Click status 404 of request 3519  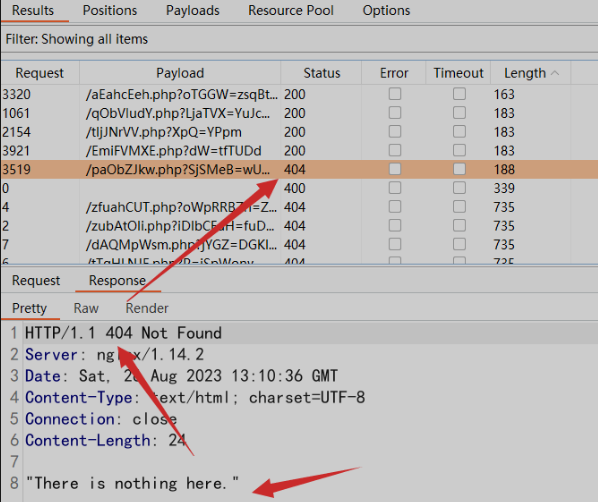pos(294,169)
